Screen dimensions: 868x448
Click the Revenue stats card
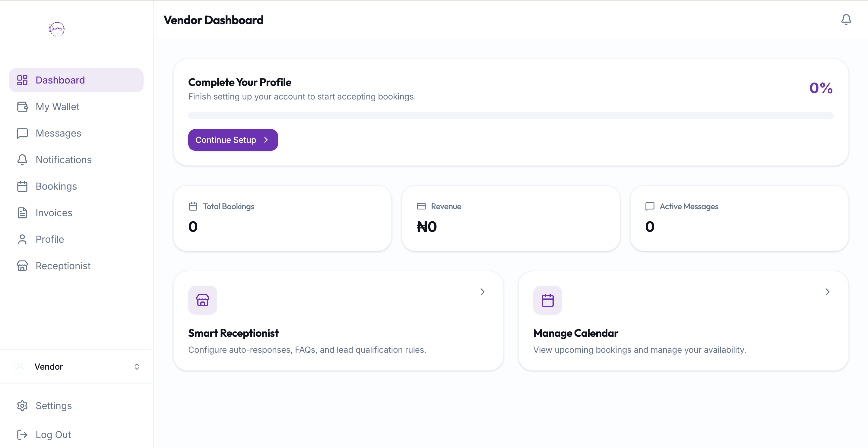(510, 218)
